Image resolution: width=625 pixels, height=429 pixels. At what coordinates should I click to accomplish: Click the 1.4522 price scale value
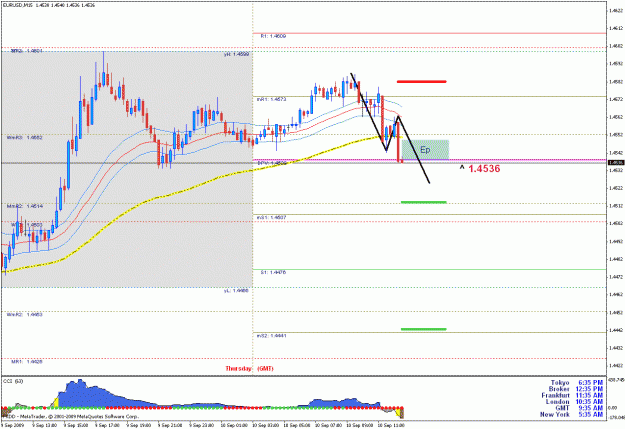click(616, 188)
